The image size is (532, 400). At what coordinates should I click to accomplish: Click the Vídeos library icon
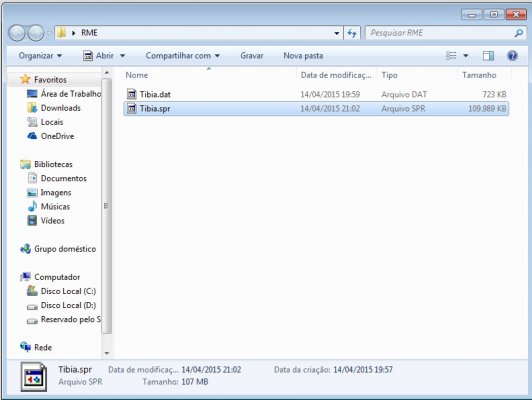[32, 221]
